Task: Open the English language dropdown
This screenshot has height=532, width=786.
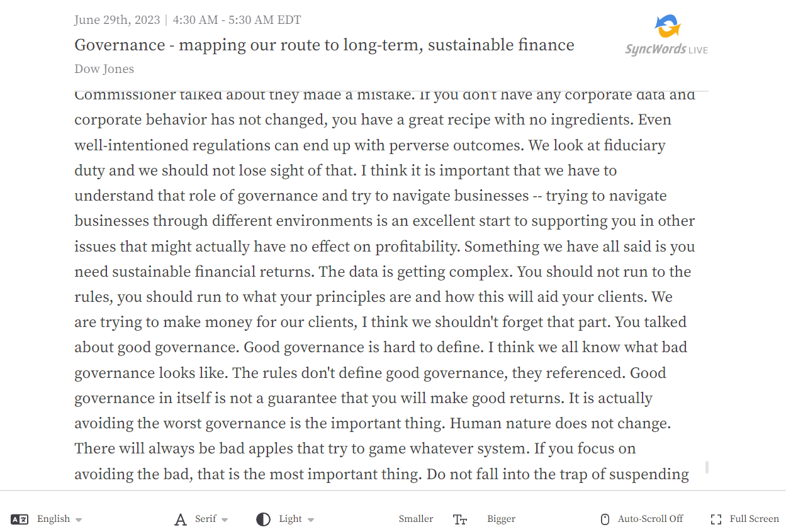Action: point(47,519)
